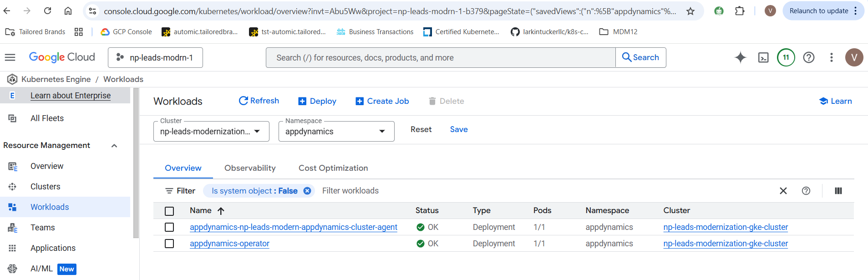This screenshot has width=868, height=280.
Task: Click Create Job
Action: 382,101
